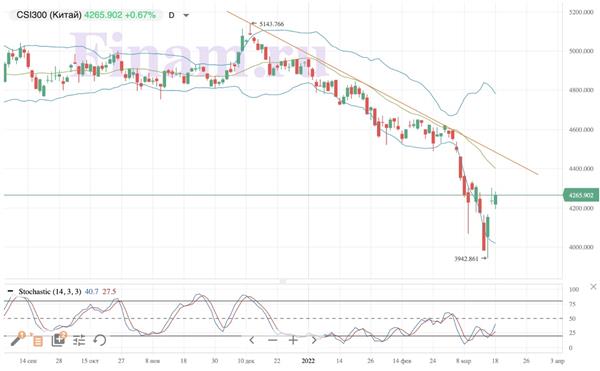Click the 8 мар date label

tap(464, 361)
